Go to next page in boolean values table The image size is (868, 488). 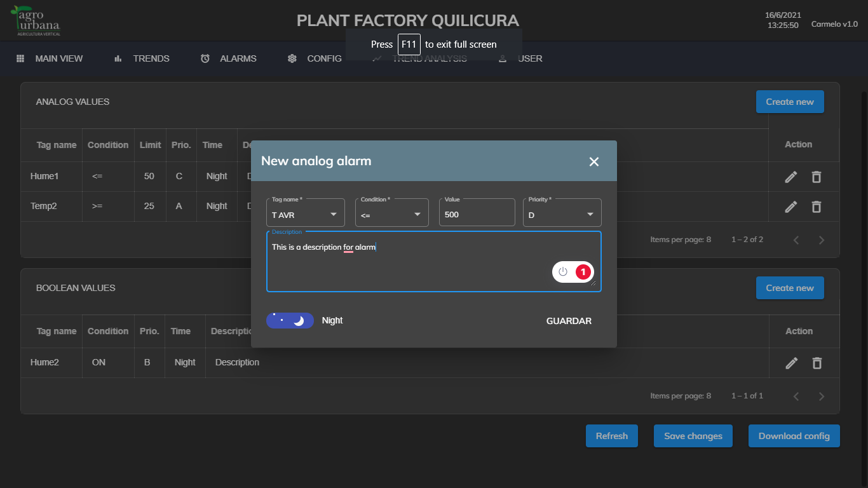click(822, 396)
